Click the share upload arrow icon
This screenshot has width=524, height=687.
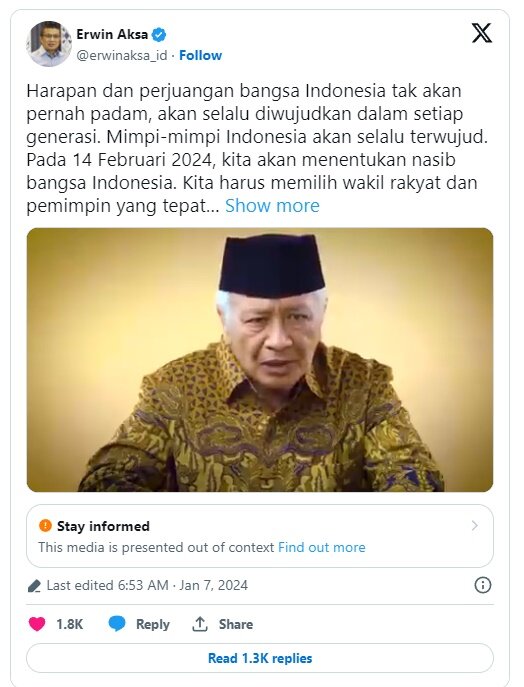click(x=200, y=624)
